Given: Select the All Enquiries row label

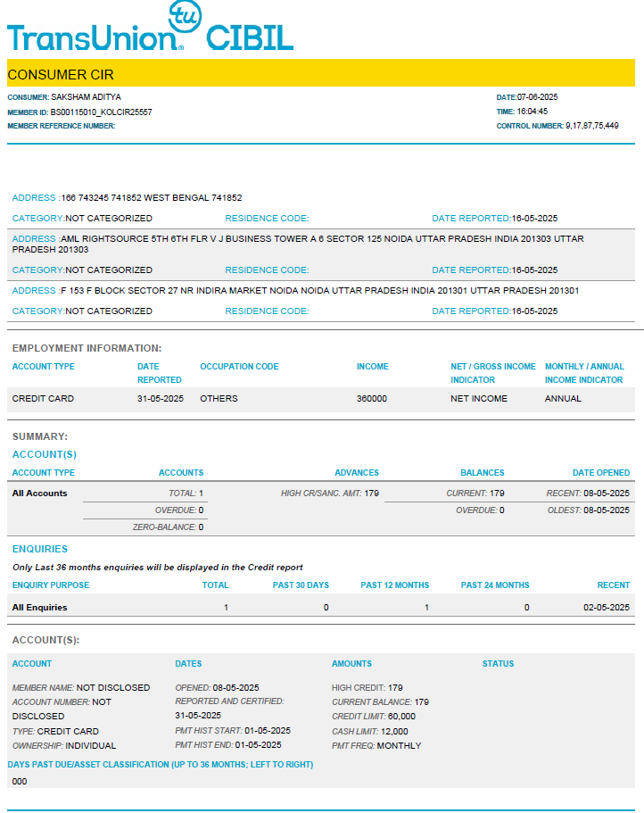Looking at the screenshot, I should [39, 607].
